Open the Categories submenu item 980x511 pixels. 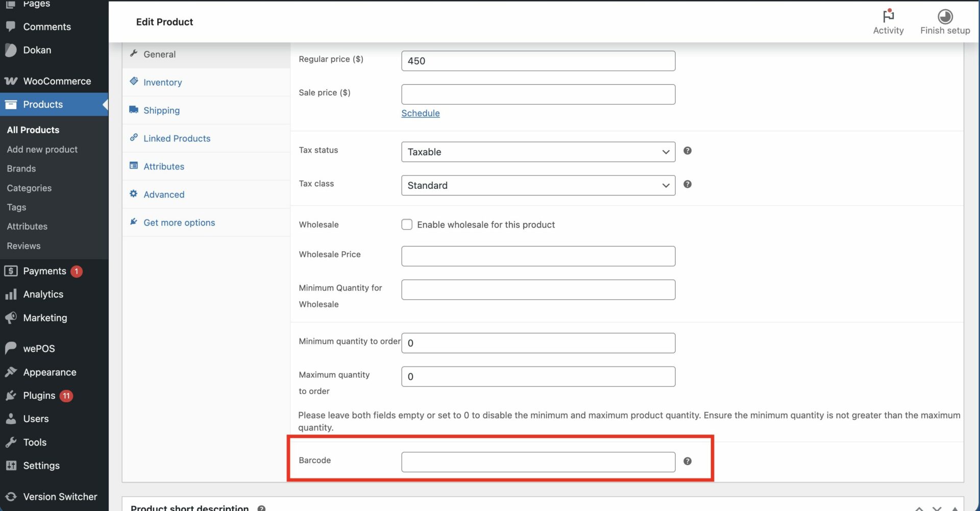[29, 188]
